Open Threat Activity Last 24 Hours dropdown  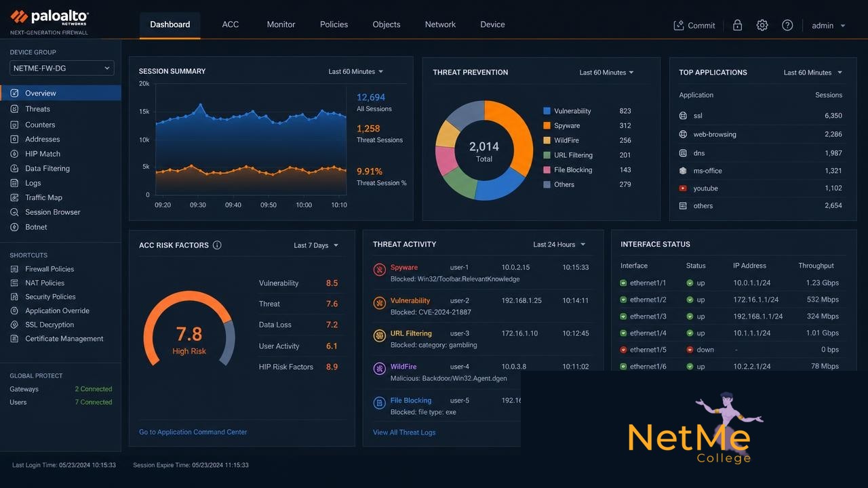click(x=559, y=245)
